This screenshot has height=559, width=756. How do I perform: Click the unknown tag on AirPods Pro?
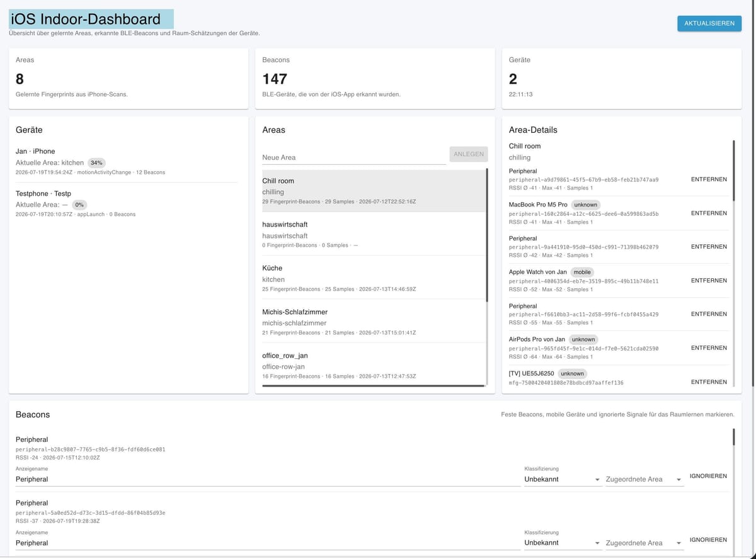click(x=583, y=339)
